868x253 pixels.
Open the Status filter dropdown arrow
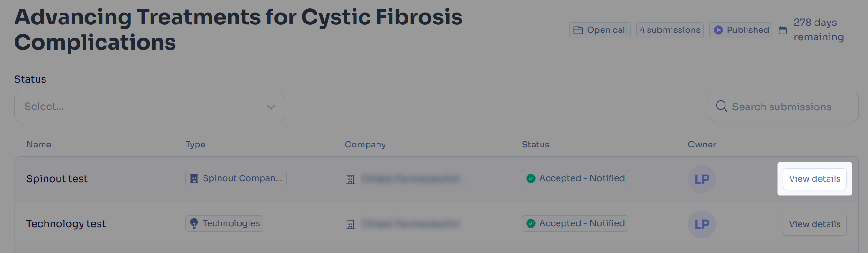click(271, 107)
